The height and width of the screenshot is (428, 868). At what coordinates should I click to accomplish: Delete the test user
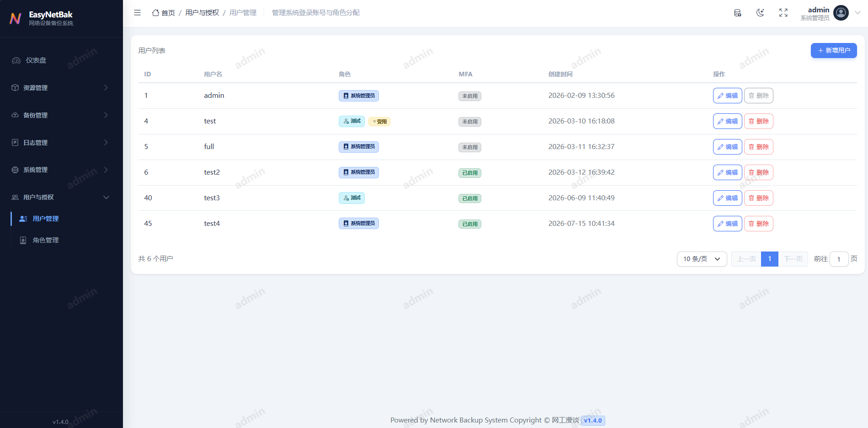[759, 121]
